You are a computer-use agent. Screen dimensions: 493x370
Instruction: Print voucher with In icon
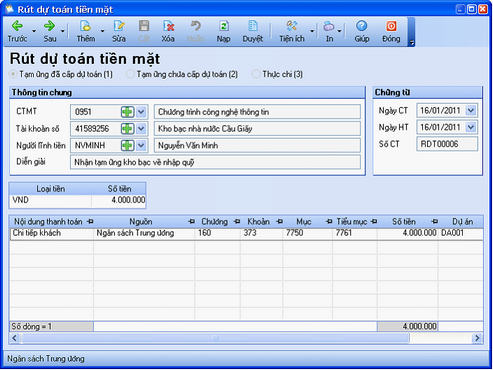tap(329, 26)
